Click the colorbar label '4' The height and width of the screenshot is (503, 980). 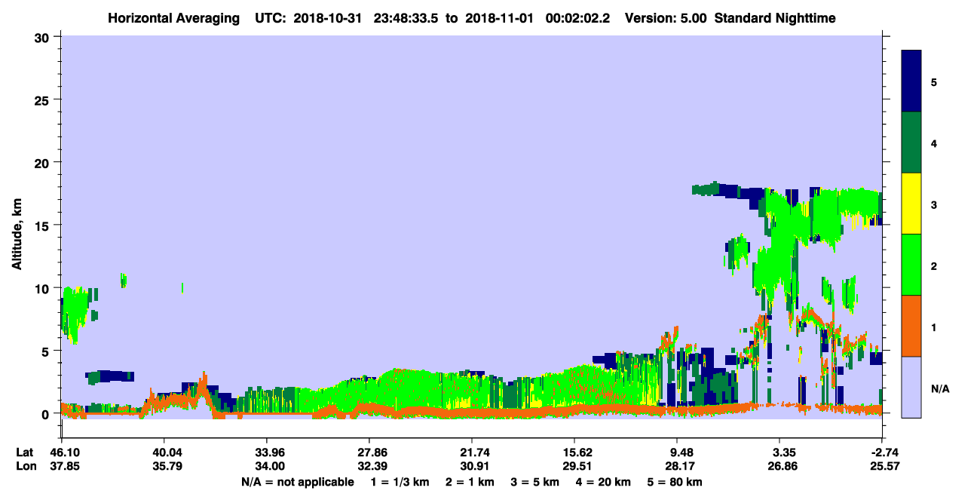click(934, 143)
